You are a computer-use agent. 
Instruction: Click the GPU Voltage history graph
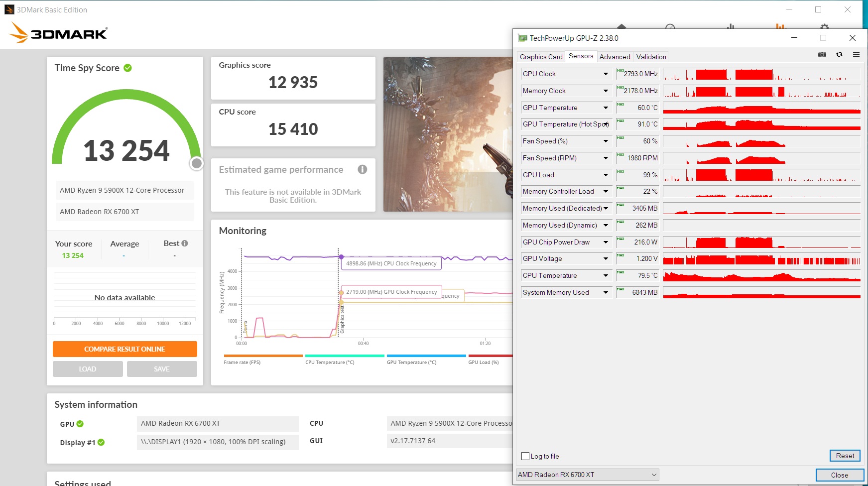762,258
